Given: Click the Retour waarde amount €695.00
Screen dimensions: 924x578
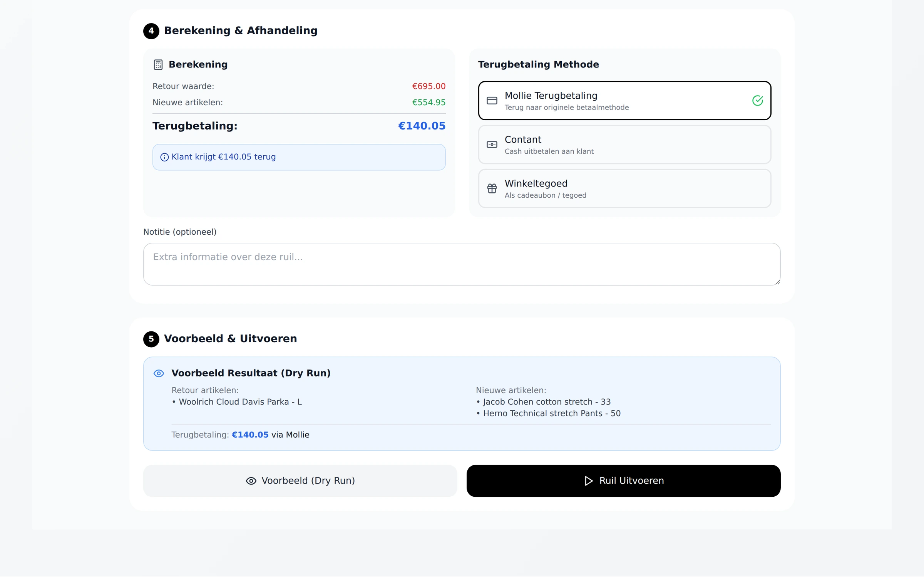Looking at the screenshot, I should pyautogui.click(x=429, y=86).
